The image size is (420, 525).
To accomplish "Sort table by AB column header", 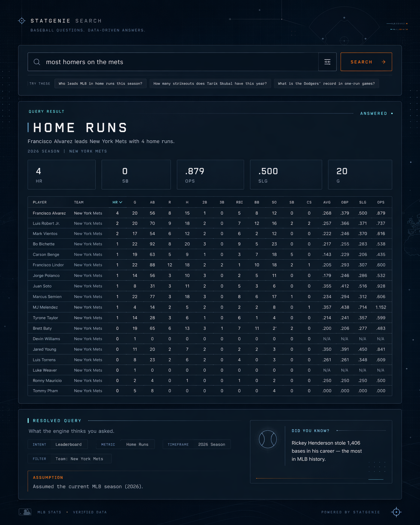I will [152, 202].
